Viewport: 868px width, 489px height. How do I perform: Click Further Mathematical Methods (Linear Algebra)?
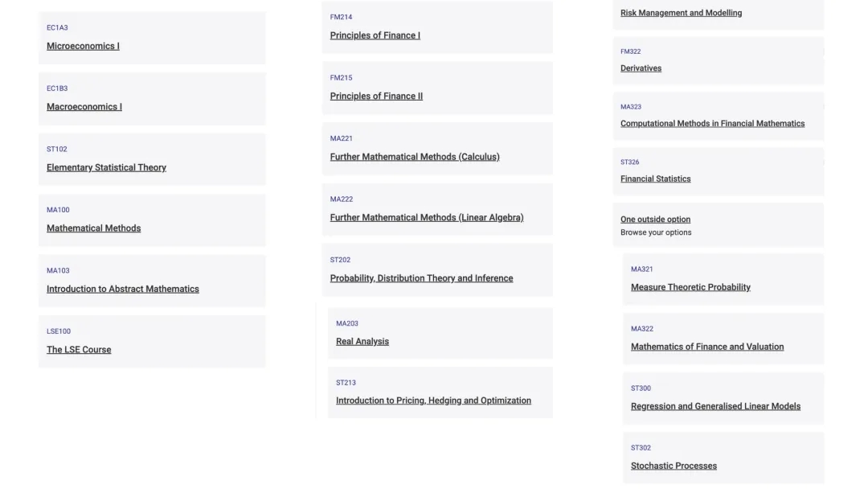click(x=427, y=218)
